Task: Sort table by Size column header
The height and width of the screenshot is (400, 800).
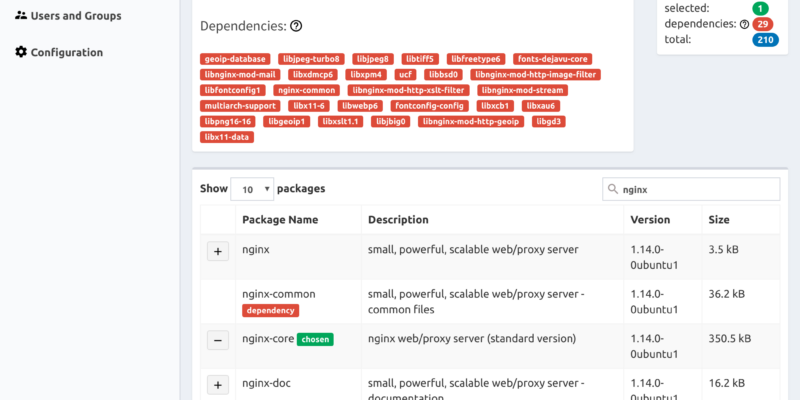Action: pyautogui.click(x=720, y=220)
